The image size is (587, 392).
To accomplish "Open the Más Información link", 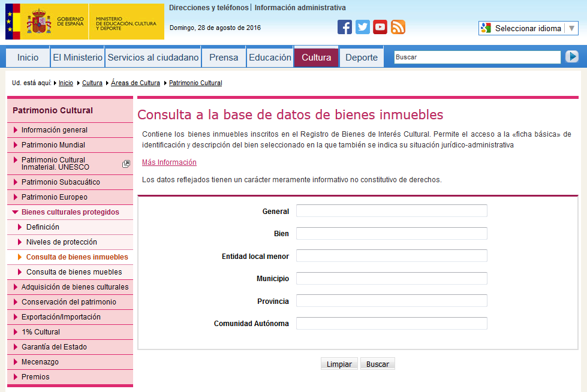I will point(169,162).
